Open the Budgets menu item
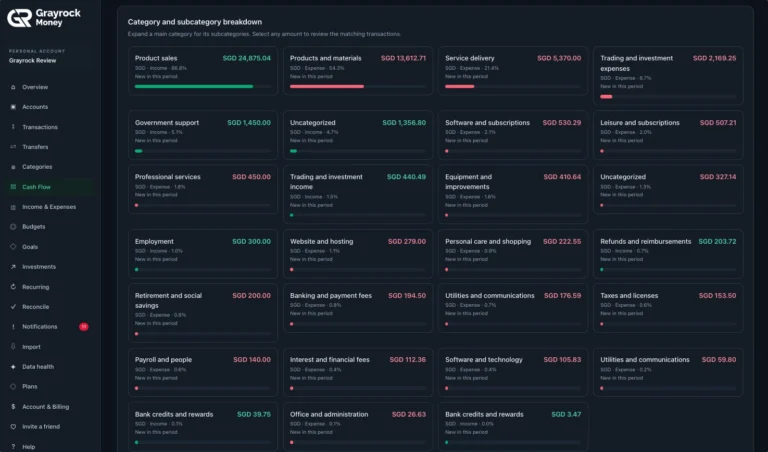 coord(33,227)
